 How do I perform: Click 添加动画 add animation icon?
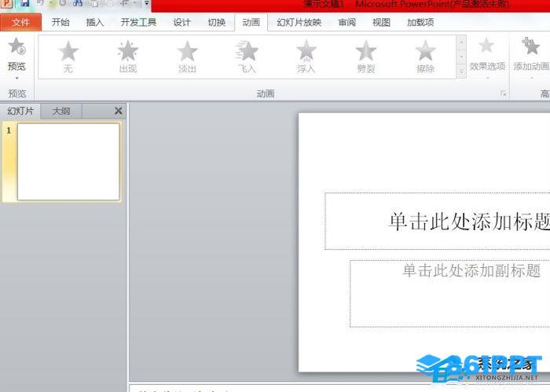click(x=530, y=46)
